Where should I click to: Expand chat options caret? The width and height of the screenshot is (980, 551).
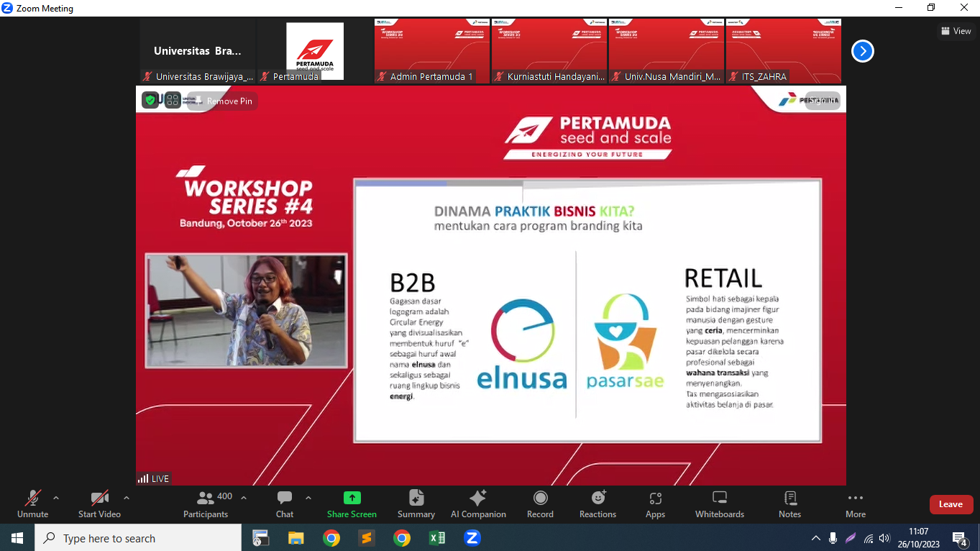pos(308,498)
